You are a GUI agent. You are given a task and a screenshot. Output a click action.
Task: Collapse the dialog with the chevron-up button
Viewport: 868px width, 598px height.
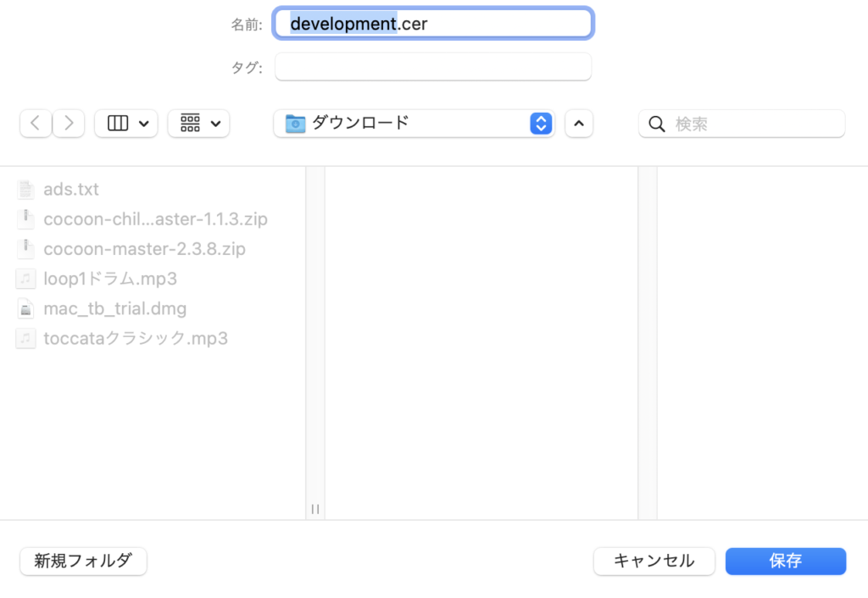tap(579, 124)
